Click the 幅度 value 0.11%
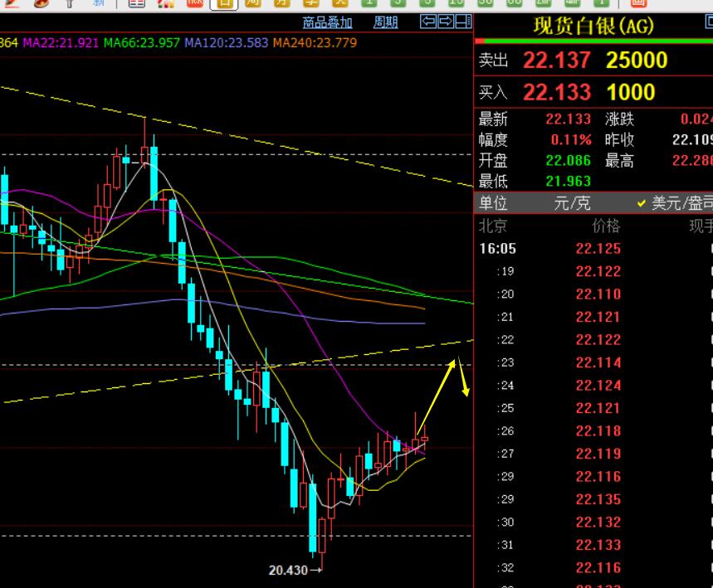Viewport: 713px width, 588px height. [x=571, y=139]
